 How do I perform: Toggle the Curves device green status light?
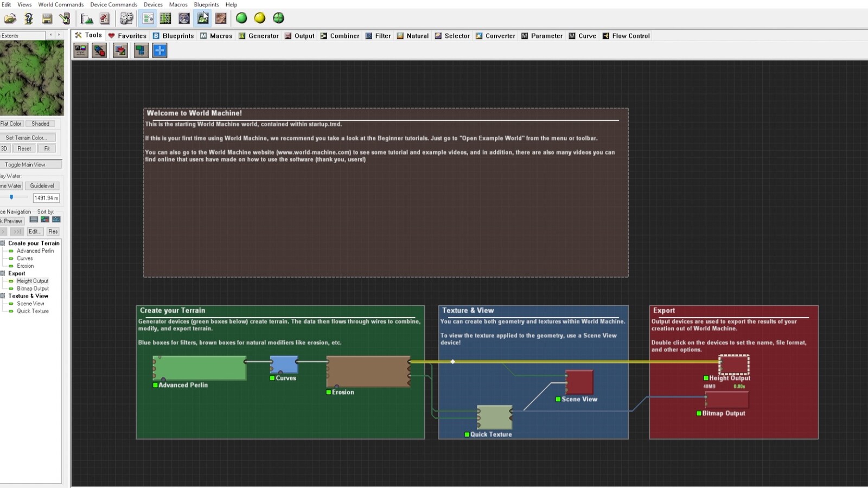click(x=272, y=378)
